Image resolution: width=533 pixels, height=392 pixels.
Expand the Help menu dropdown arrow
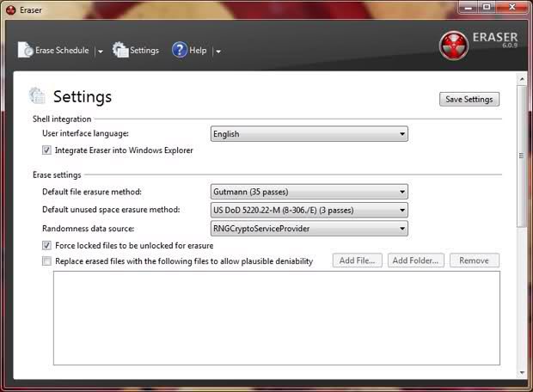click(218, 52)
